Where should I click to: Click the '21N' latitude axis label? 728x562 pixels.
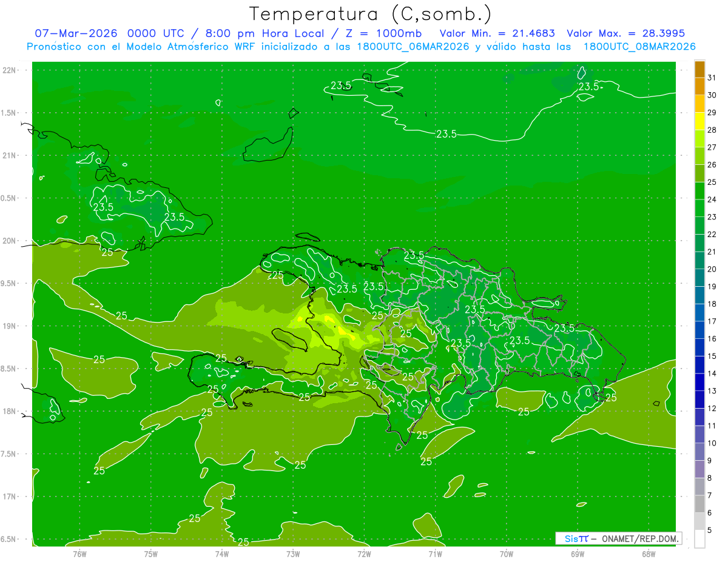[x=10, y=155]
